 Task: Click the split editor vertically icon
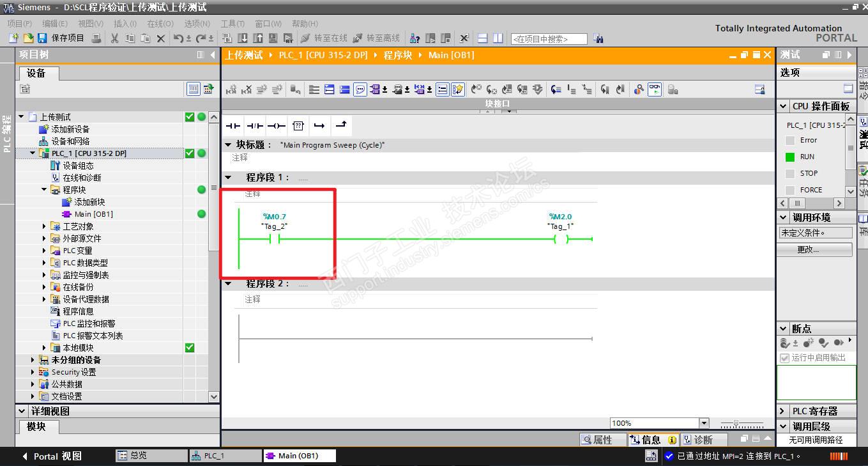pyautogui.click(x=498, y=38)
